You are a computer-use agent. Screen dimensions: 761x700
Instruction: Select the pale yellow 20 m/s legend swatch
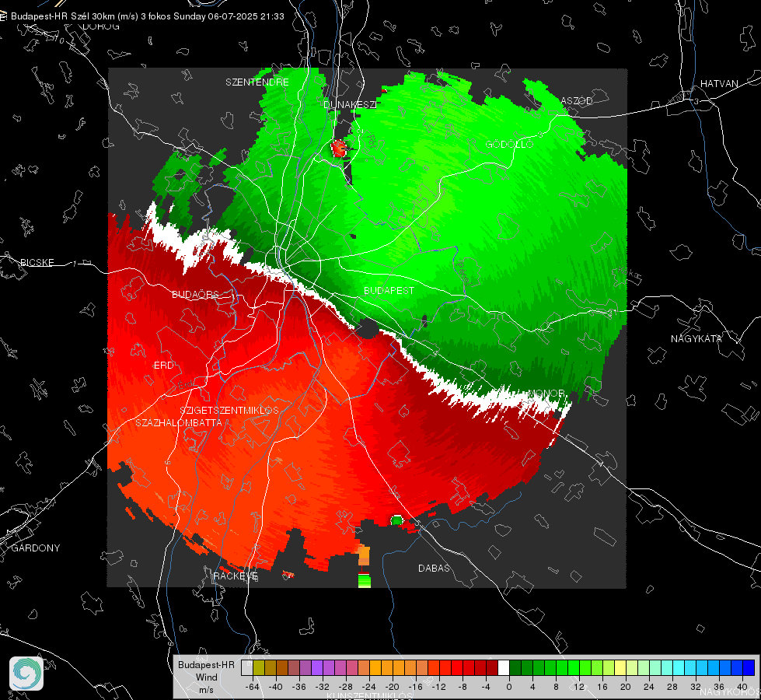620,667
